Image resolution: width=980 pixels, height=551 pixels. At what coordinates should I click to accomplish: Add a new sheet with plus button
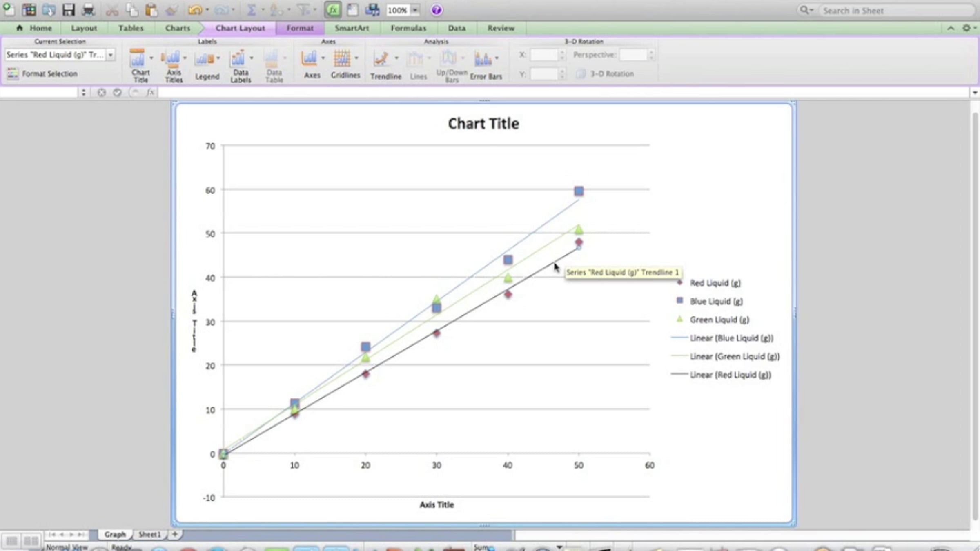175,534
